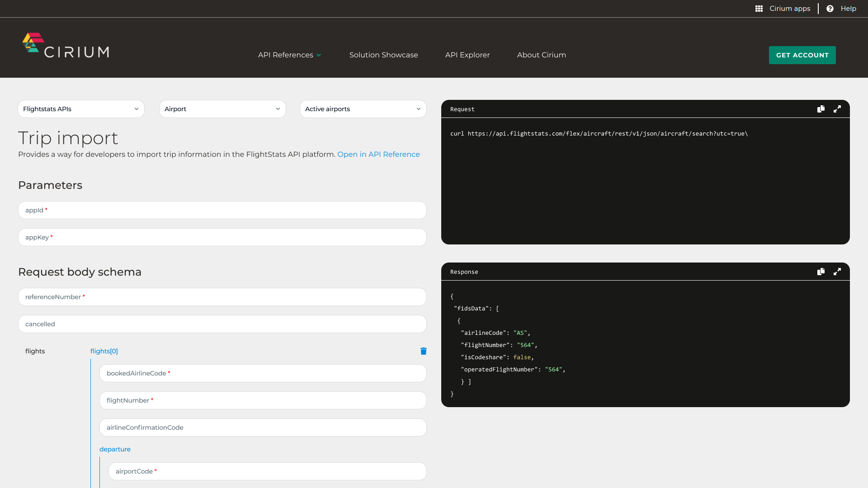Expand the Request panel to fullscreen
The image size is (868, 488).
point(837,109)
